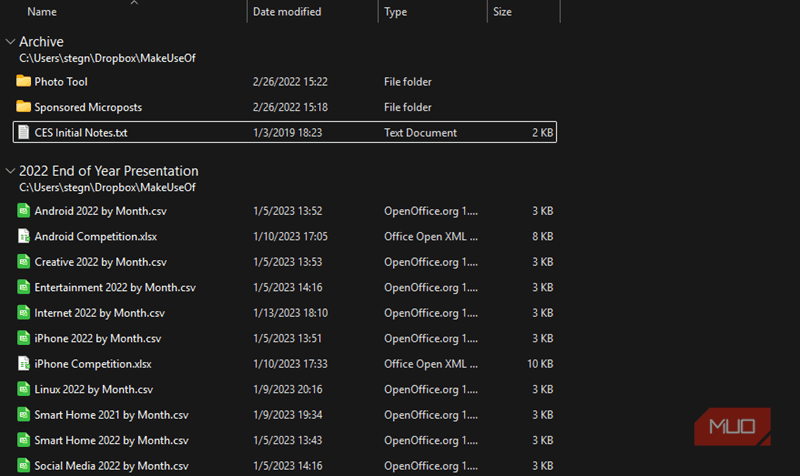This screenshot has height=476, width=800.
Task: Click the 1/5/2023 13:52 date cell
Action: tap(287, 211)
